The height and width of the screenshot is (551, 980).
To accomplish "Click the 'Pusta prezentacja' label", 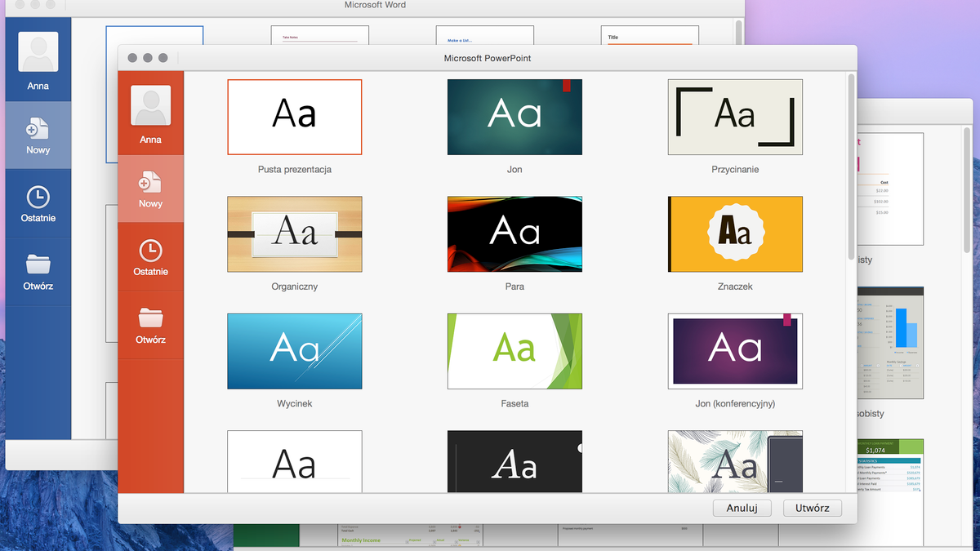I will [295, 170].
